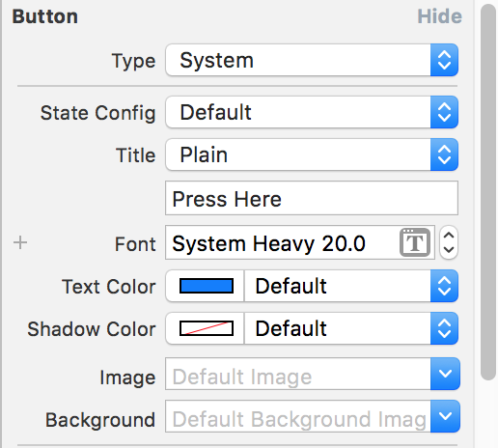This screenshot has width=498, height=448.
Task: Click the Press Here title text field
Action: click(x=312, y=198)
